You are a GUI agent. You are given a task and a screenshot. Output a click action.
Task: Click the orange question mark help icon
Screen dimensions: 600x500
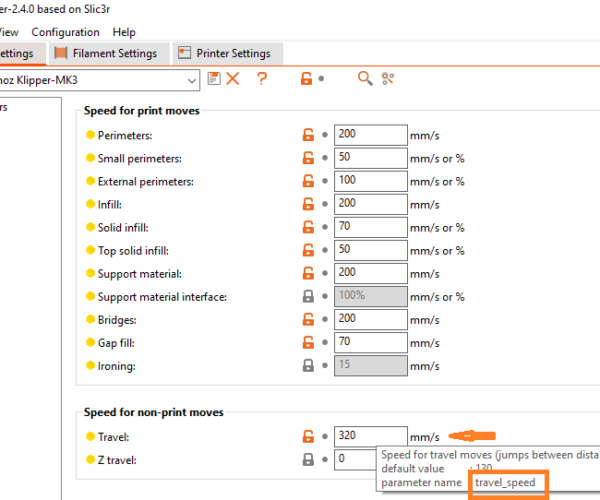point(262,79)
